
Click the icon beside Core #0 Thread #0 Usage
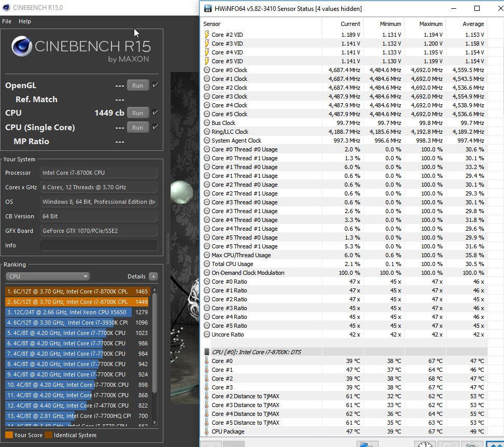point(207,149)
